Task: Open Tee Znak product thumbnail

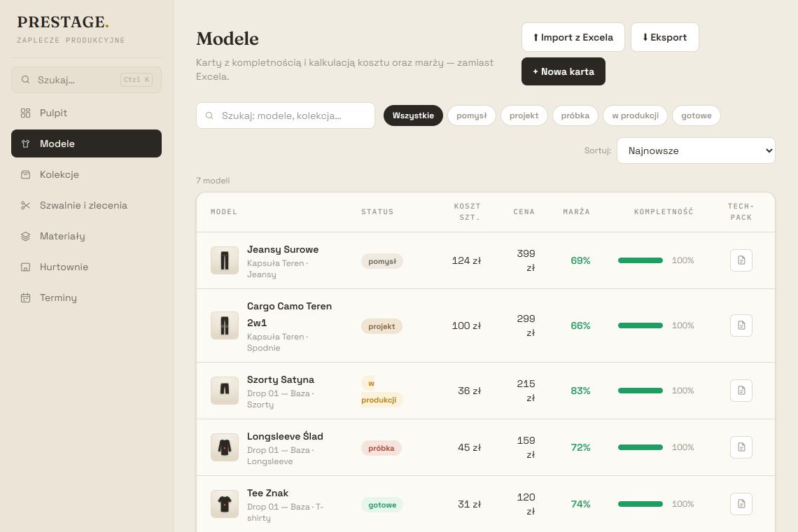Action: pos(225,504)
